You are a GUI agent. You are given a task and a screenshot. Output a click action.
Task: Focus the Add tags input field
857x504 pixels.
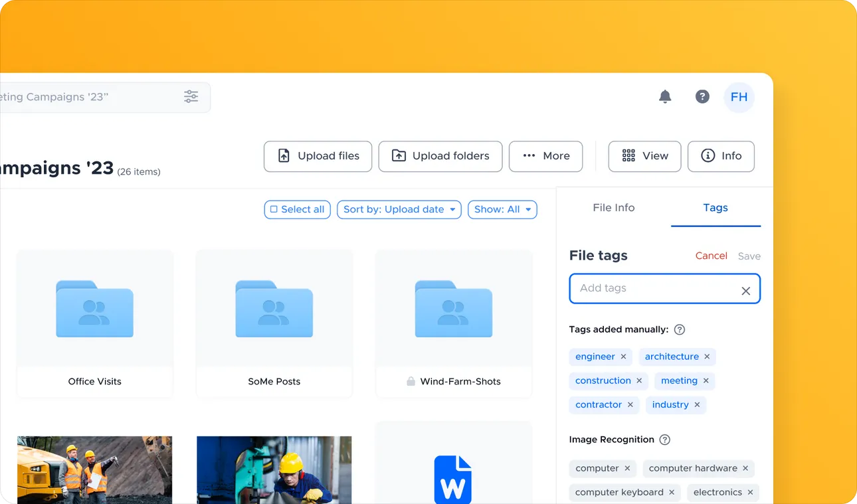(664, 289)
